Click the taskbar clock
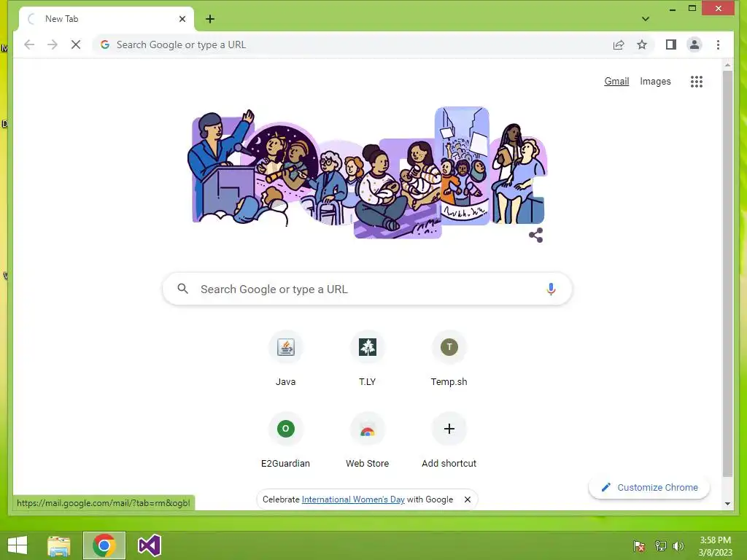This screenshot has width=747, height=560. pyautogui.click(x=715, y=546)
